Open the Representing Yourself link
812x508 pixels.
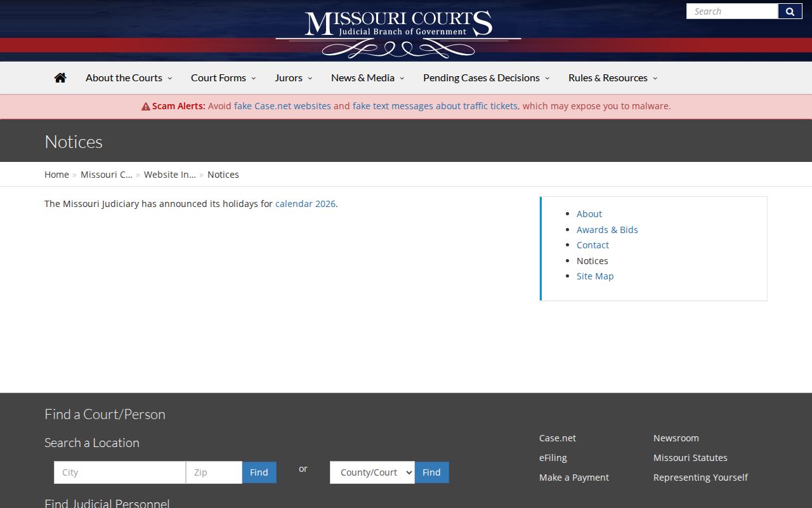(x=700, y=478)
